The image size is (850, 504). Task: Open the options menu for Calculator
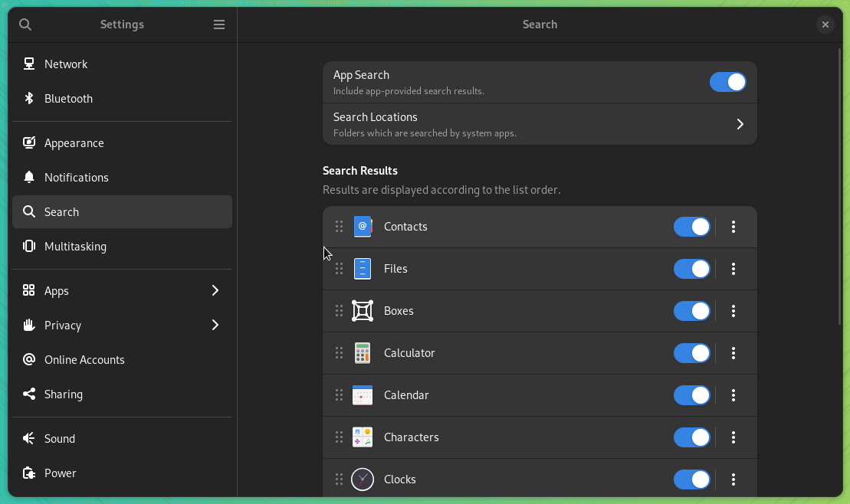click(733, 353)
